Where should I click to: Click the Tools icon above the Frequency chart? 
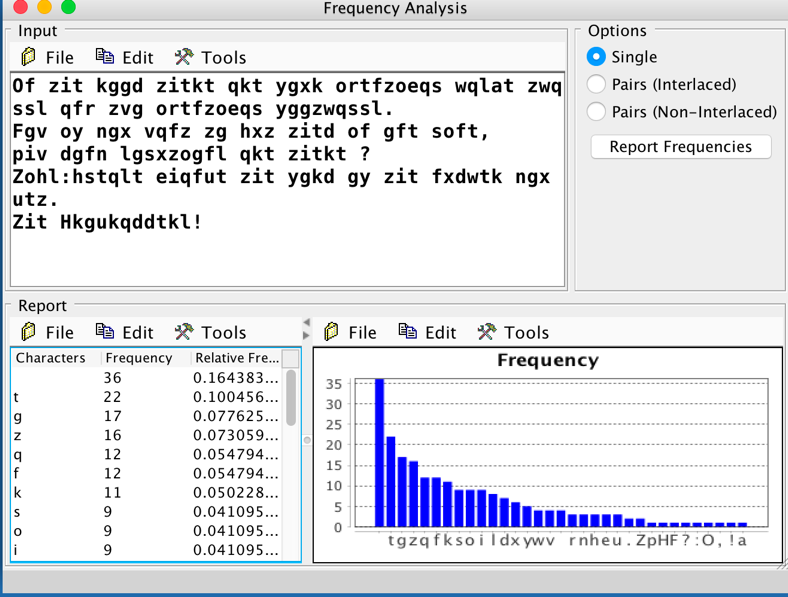pyautogui.click(x=487, y=332)
